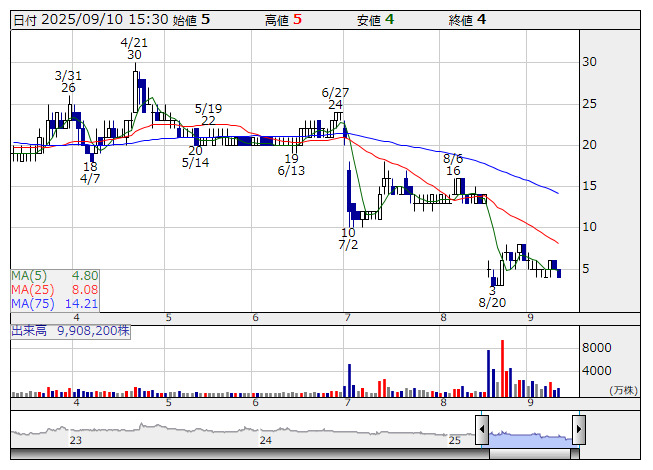
Task: Click the right range handle arrow
Action: click(x=578, y=431)
